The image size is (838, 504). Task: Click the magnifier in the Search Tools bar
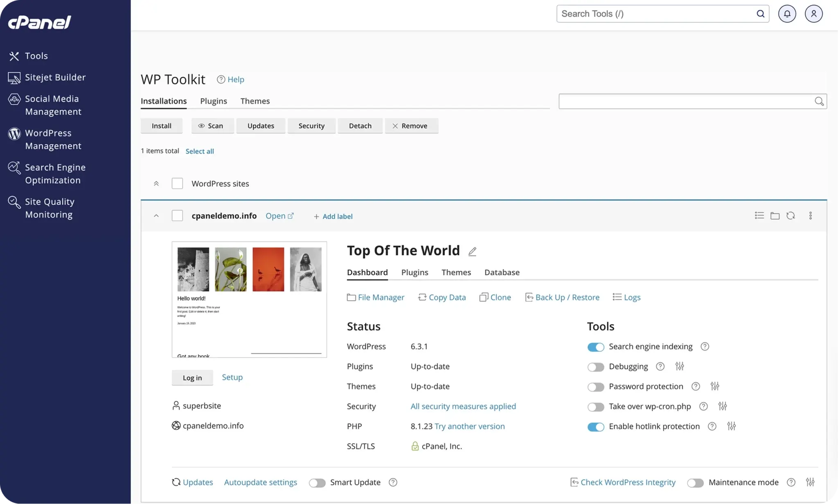(x=760, y=13)
